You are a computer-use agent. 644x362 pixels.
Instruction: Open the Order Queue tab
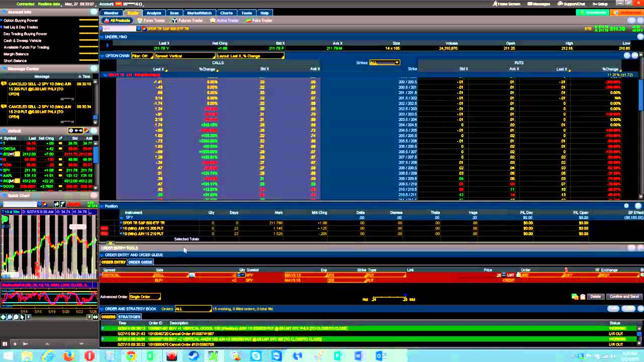click(x=140, y=262)
